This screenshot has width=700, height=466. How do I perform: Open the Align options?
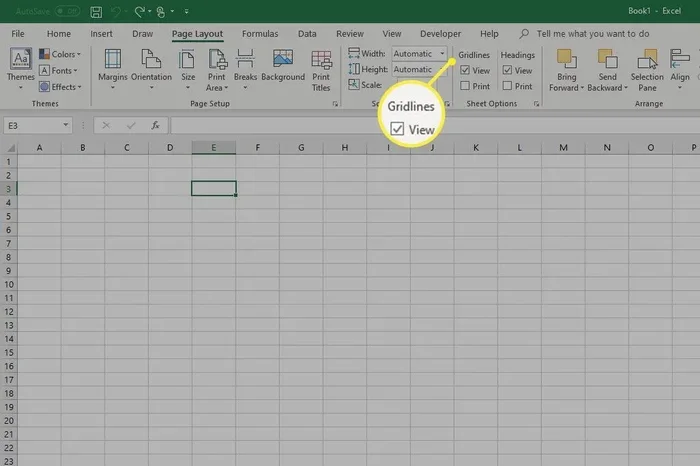pyautogui.click(x=680, y=70)
